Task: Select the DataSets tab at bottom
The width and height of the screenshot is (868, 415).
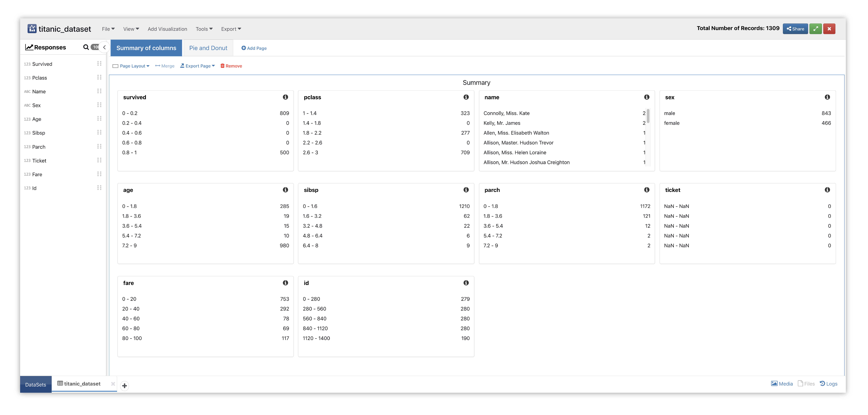Action: tap(36, 384)
